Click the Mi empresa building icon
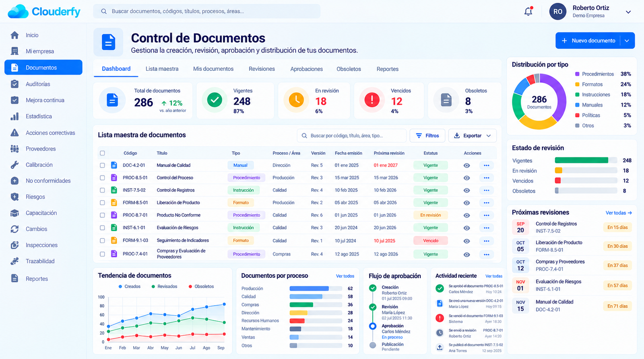 tap(14, 51)
